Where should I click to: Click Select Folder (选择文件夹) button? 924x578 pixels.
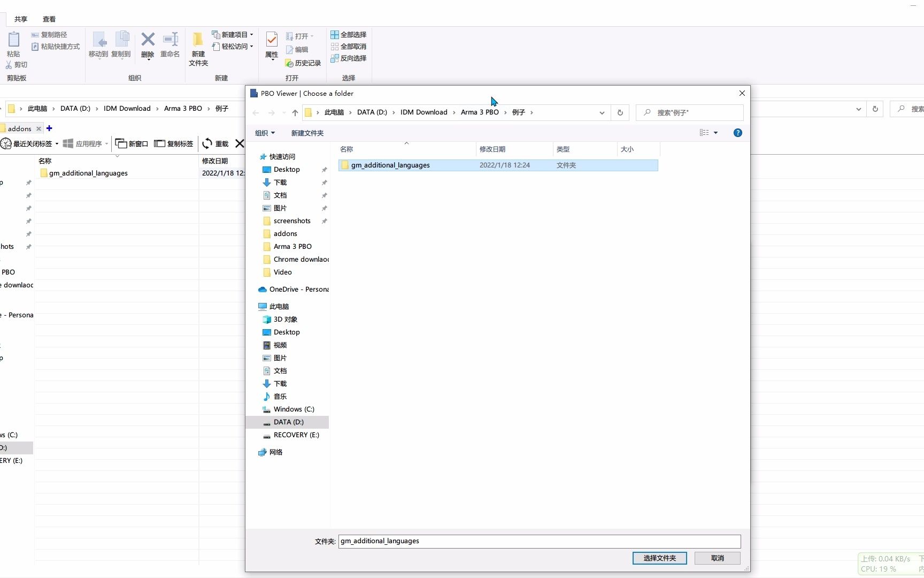pos(659,558)
